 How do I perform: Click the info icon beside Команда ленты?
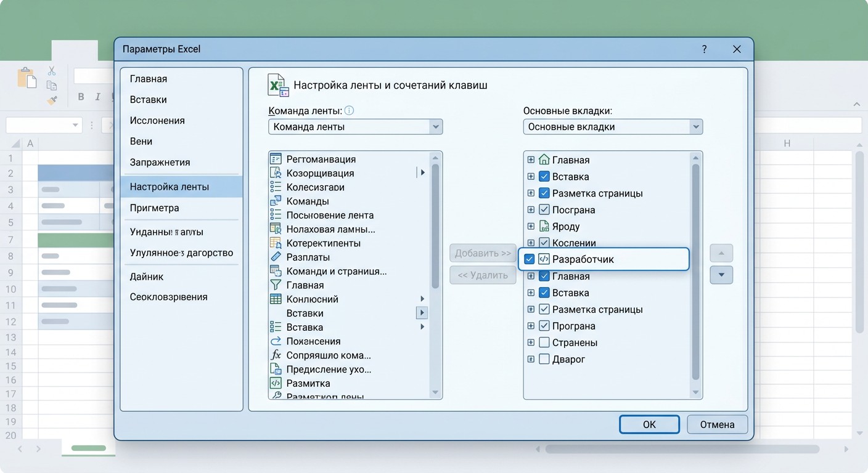[x=349, y=111]
